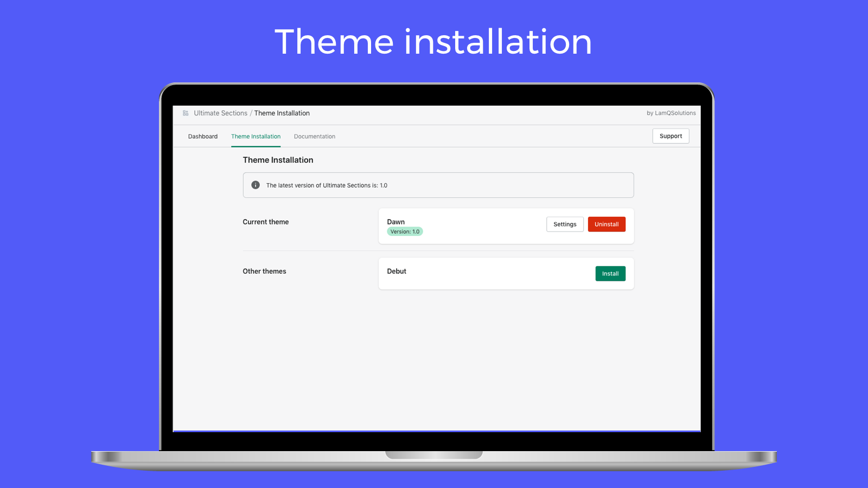Click the info icon in the version banner
Screen dimensions: 868x488
pyautogui.click(x=255, y=185)
